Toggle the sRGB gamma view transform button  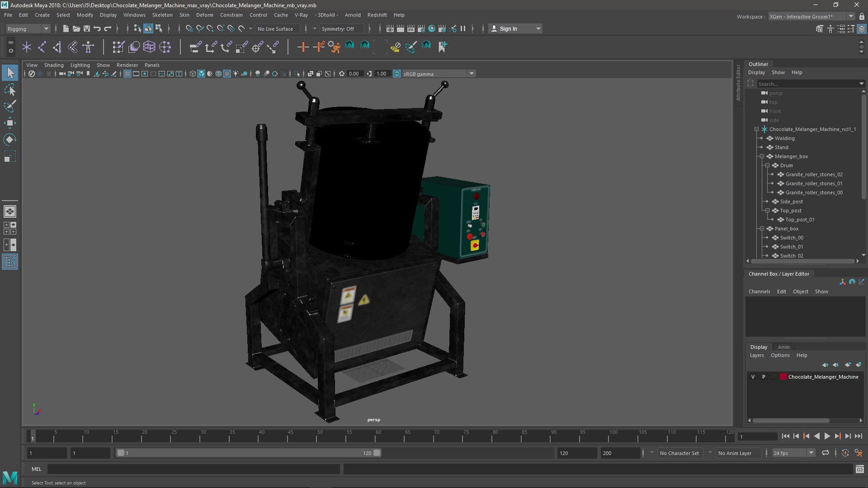pos(397,74)
